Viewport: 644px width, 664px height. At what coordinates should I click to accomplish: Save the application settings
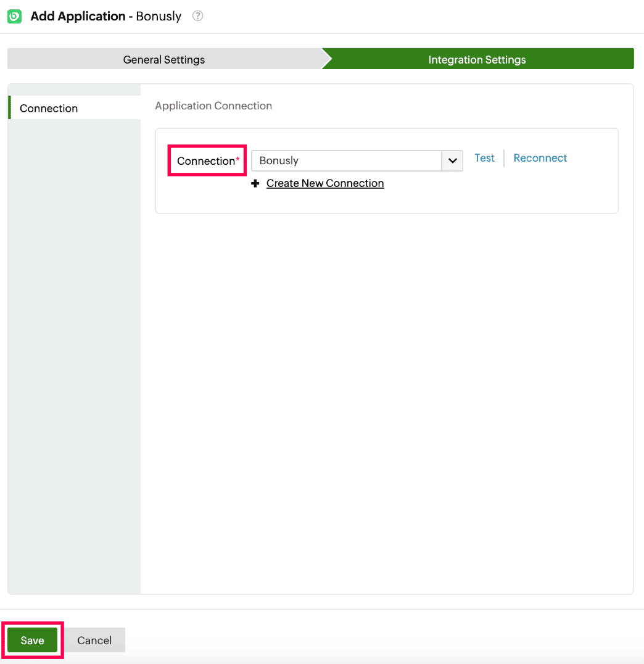pyautogui.click(x=33, y=640)
